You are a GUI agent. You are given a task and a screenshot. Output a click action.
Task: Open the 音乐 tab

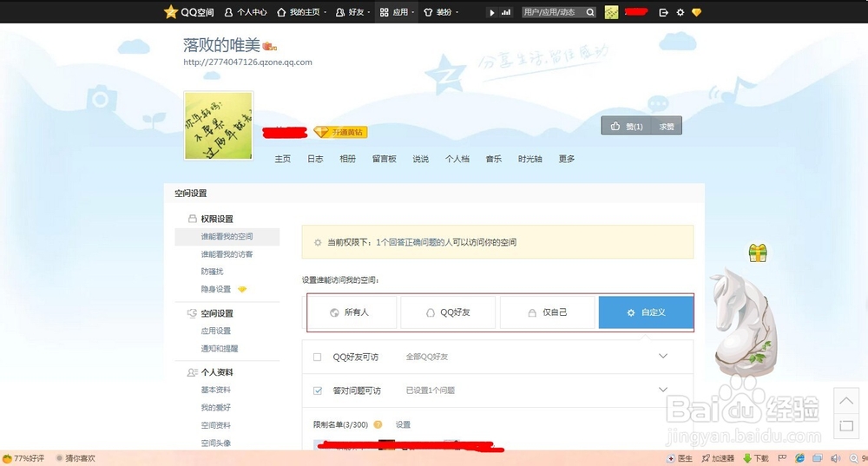(x=493, y=159)
